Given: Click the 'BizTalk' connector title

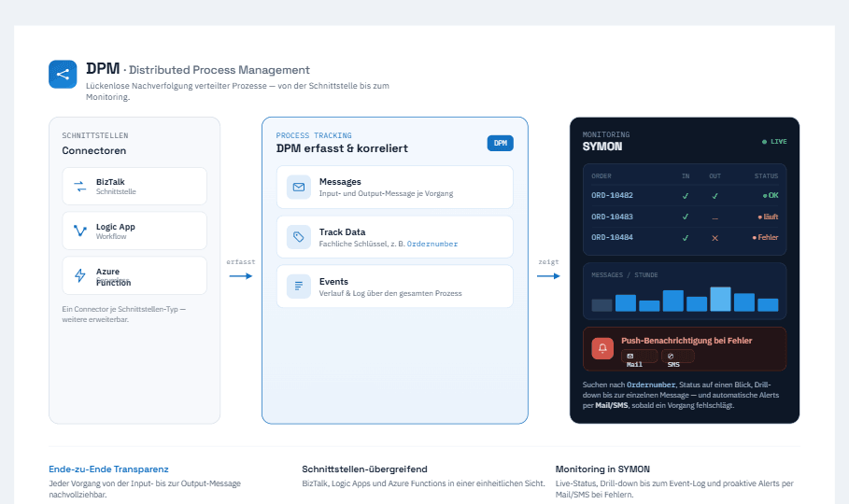Looking at the screenshot, I should (110, 182).
